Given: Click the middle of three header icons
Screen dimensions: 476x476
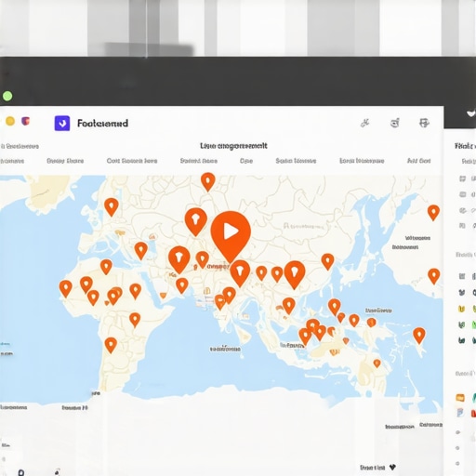Looking at the screenshot, I should pos(394,123).
